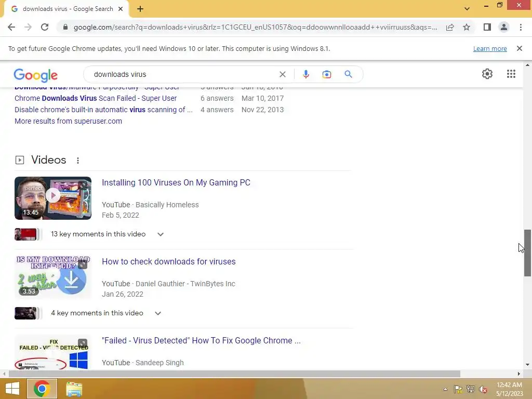
Task: Open How to check downloads for viruses
Action: 169,262
